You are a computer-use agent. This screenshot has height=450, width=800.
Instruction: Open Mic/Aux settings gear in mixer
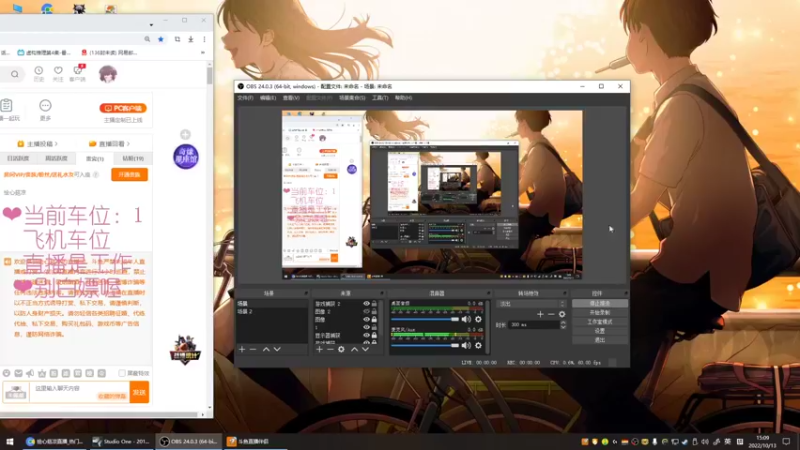478,345
